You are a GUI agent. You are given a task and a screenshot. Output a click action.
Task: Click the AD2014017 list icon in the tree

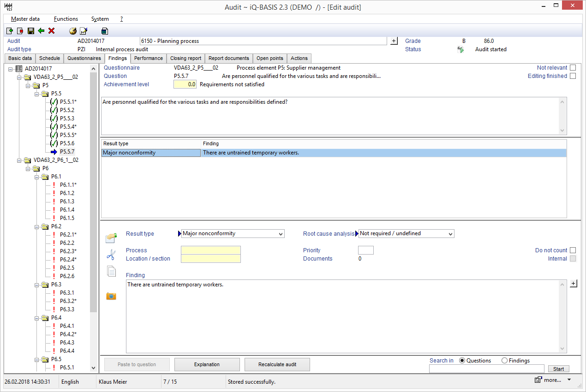pos(19,69)
